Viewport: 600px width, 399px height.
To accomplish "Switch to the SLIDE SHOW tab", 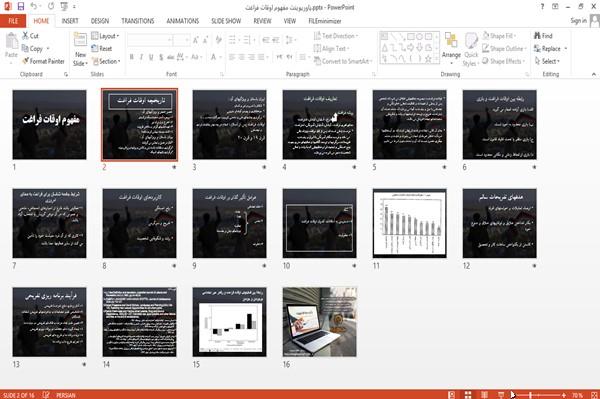I will click(226, 21).
